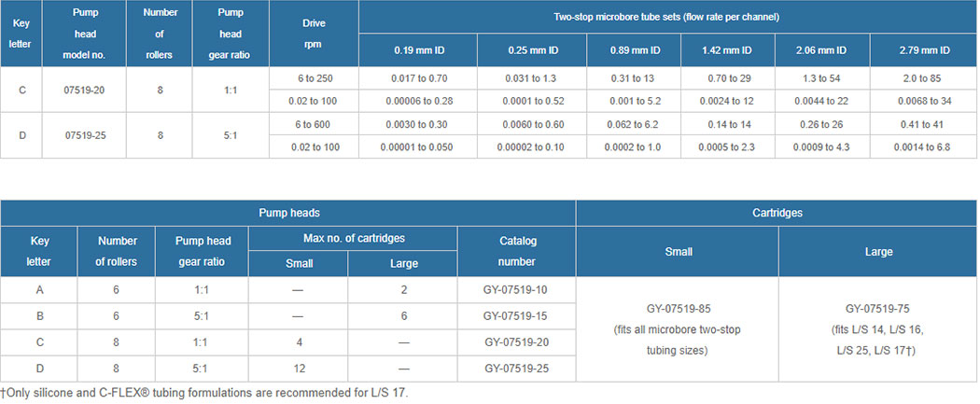Click the "Pump heads" table header
This screenshot has height=404, width=980.
pos(288,213)
